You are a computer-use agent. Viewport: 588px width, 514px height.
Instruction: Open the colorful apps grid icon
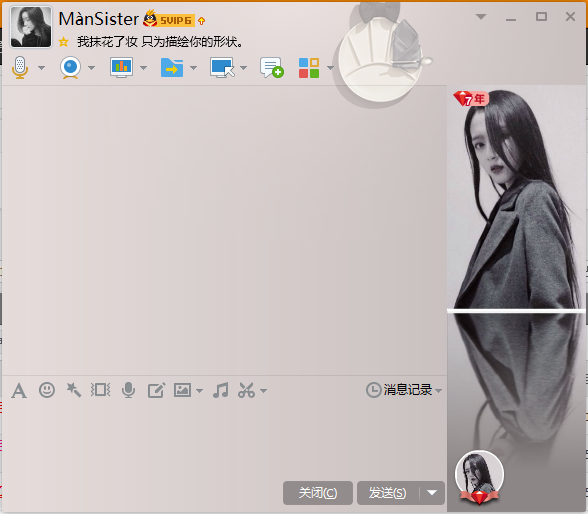click(x=309, y=68)
